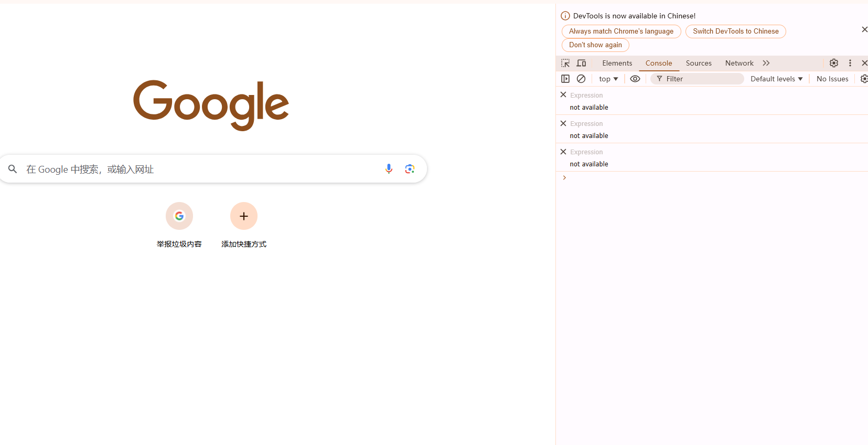Click the 添加快捷方式 label
Viewport: 868px width, 445px height.
tap(244, 244)
